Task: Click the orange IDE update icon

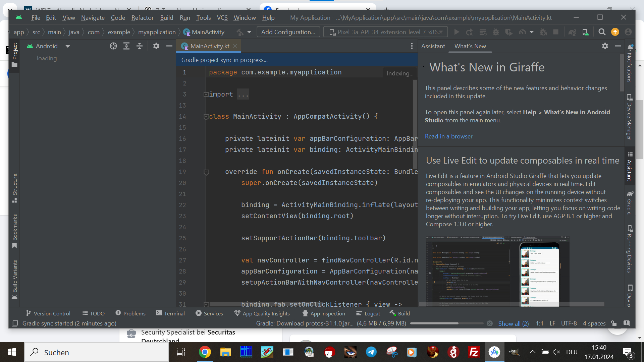Action: pos(615,32)
